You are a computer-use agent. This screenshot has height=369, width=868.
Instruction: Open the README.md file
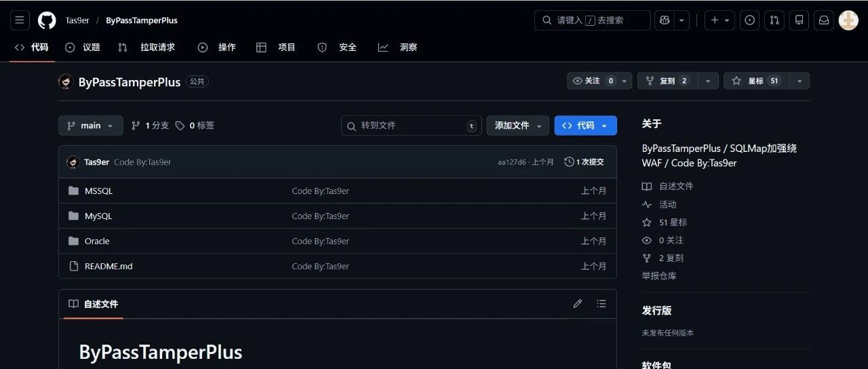(x=108, y=267)
